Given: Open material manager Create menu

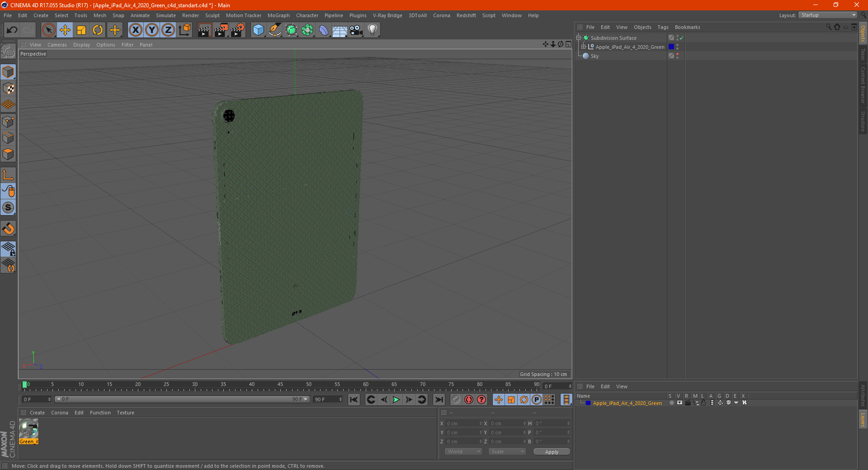Looking at the screenshot, I should (37, 413).
